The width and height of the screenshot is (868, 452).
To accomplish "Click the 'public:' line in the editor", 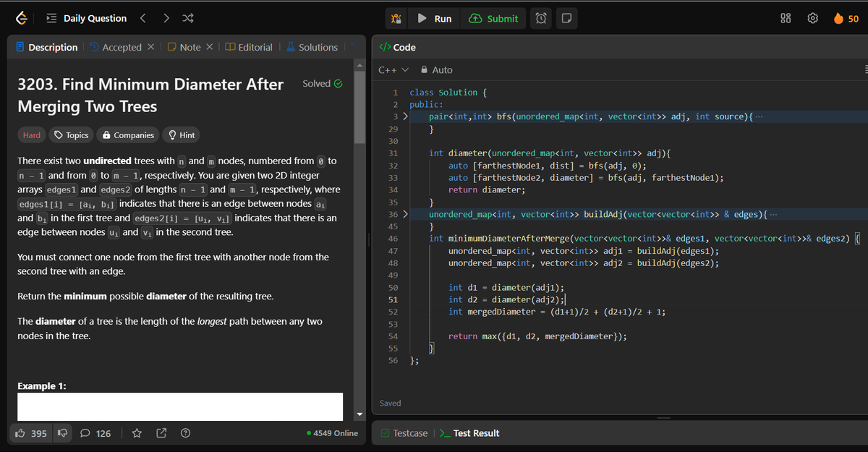I will [426, 105].
